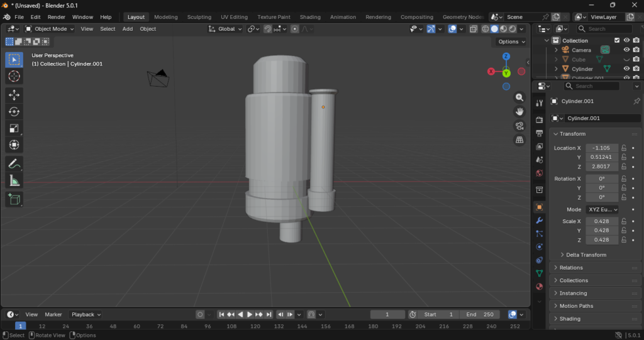The image size is (644, 340).
Task: Open the Render menu
Action: pos(57,17)
